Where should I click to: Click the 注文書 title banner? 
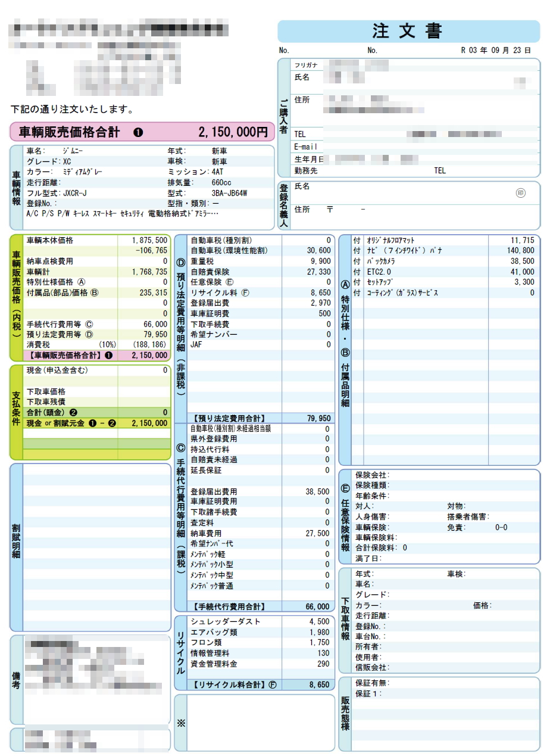(408, 31)
